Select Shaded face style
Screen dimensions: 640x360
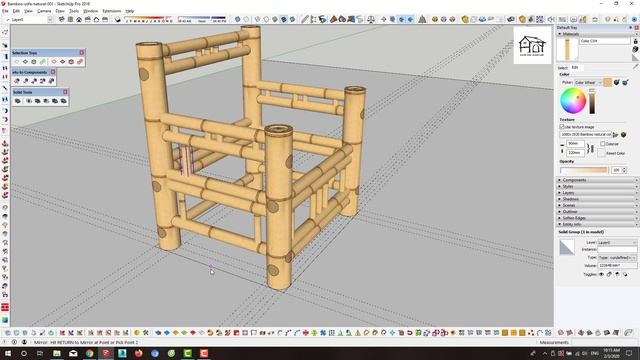pos(275,19)
